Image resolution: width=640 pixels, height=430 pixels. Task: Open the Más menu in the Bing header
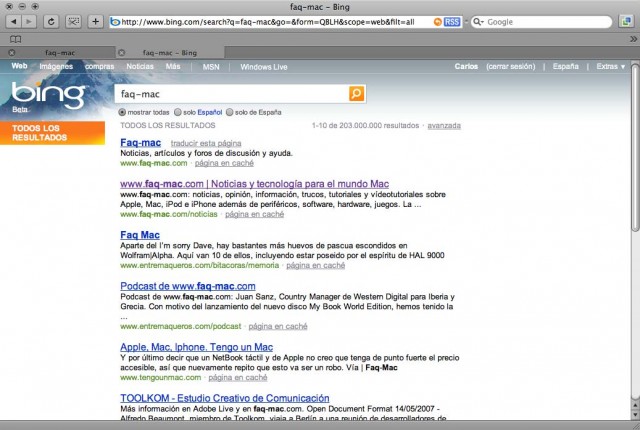[x=173, y=66]
